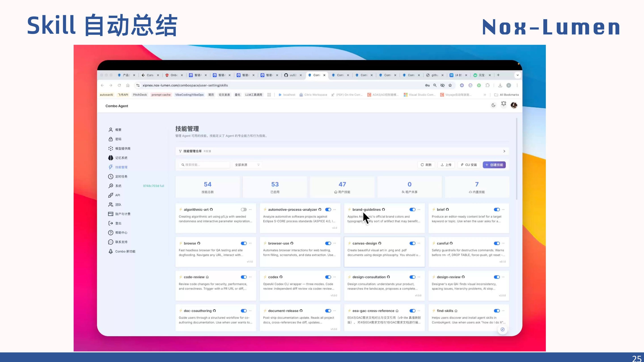Click the 搜索技能 search field

coord(204,165)
